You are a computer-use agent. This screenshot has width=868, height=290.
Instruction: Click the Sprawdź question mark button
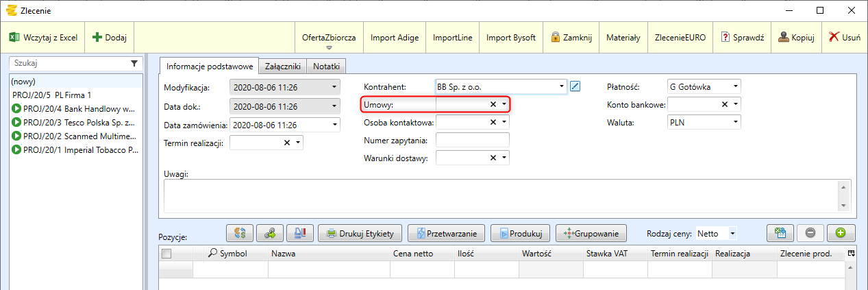[742, 38]
